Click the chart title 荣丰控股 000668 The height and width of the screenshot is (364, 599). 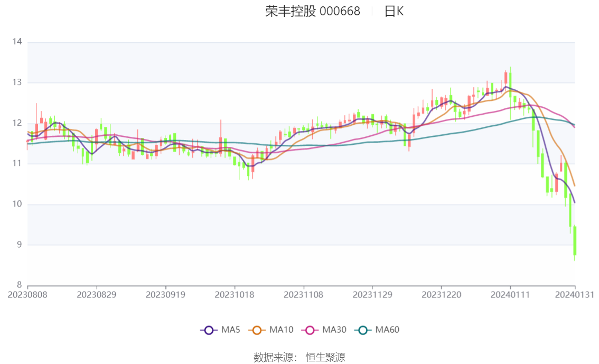point(313,12)
